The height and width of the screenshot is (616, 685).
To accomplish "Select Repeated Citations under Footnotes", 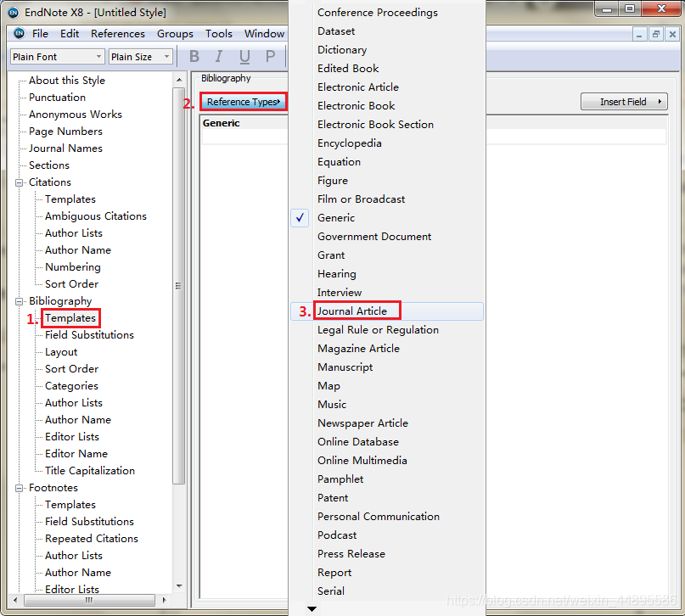I will coord(92,539).
